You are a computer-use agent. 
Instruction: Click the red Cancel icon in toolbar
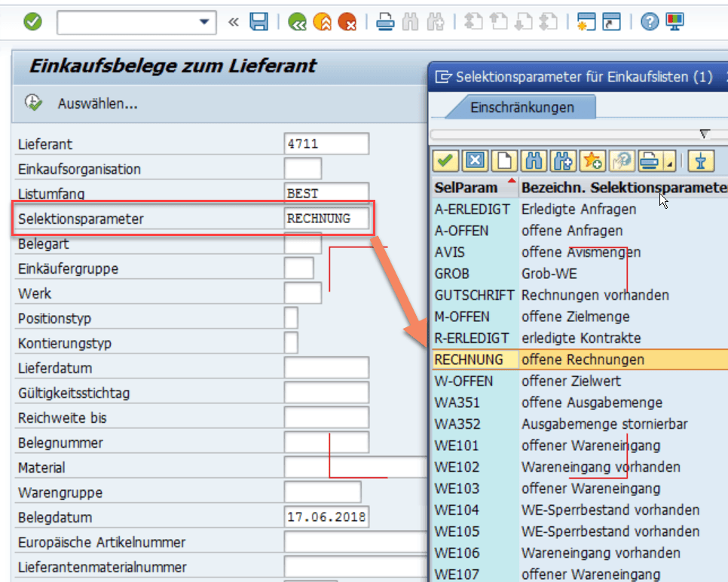pyautogui.click(x=347, y=22)
